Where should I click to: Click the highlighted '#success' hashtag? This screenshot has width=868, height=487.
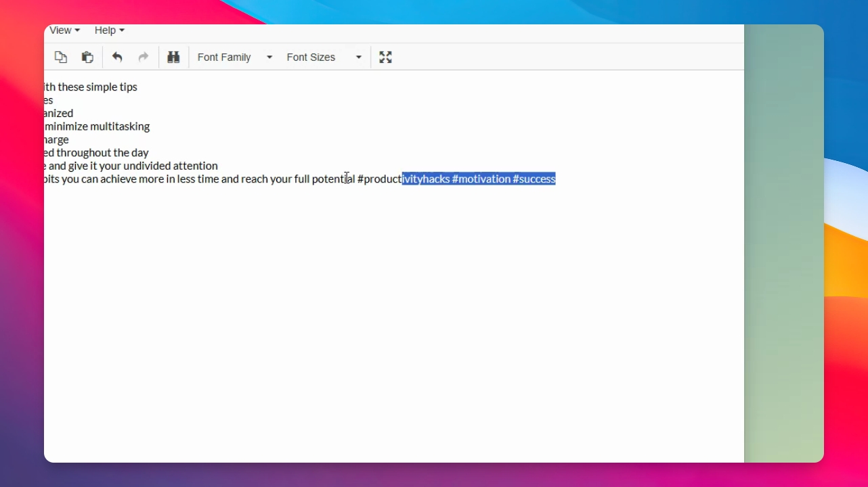tap(534, 179)
